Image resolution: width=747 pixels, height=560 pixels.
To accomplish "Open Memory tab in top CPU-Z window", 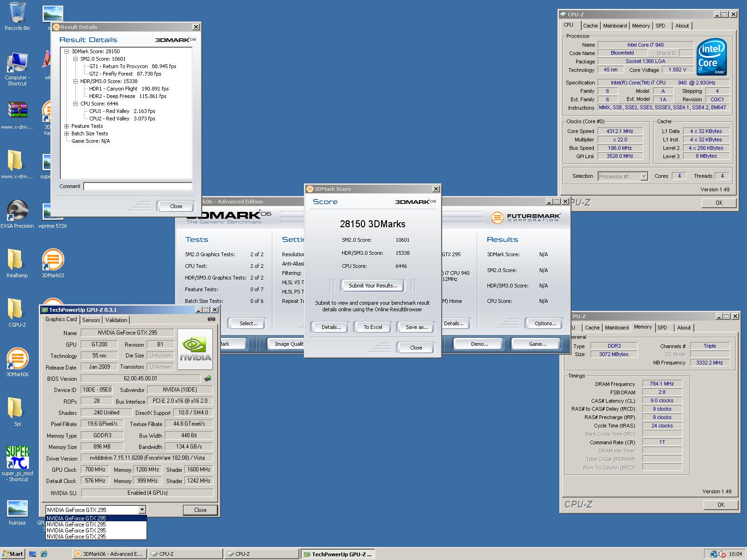I will (641, 26).
